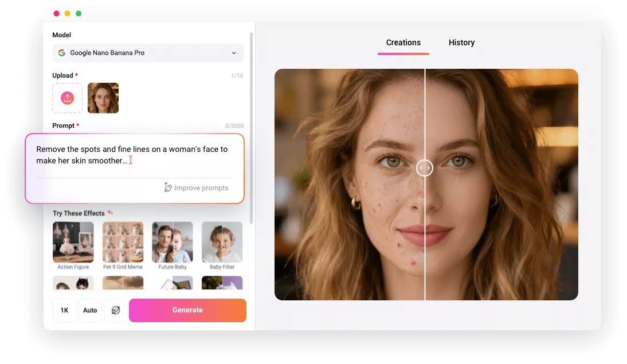Click the Improve prompts link

tap(201, 188)
